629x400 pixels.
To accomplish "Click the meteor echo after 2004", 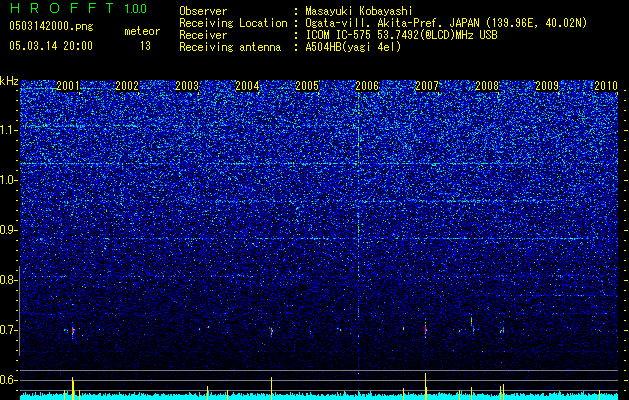I will pos(272,332).
